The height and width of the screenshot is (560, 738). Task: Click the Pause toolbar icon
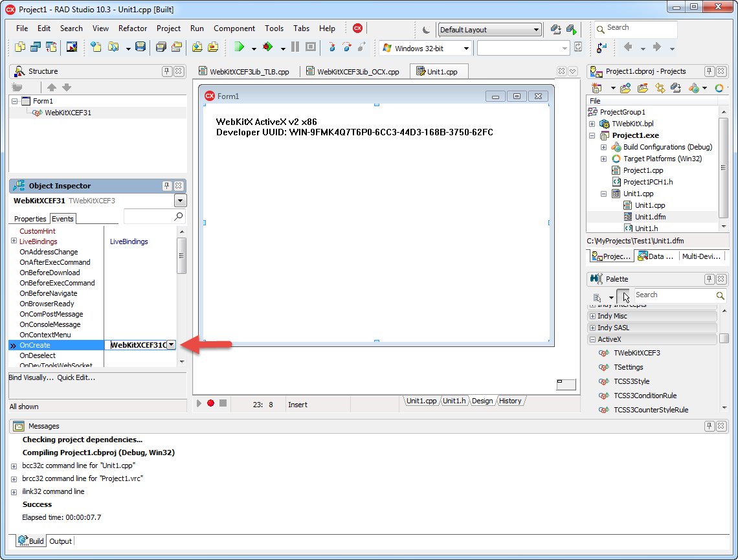pos(295,47)
